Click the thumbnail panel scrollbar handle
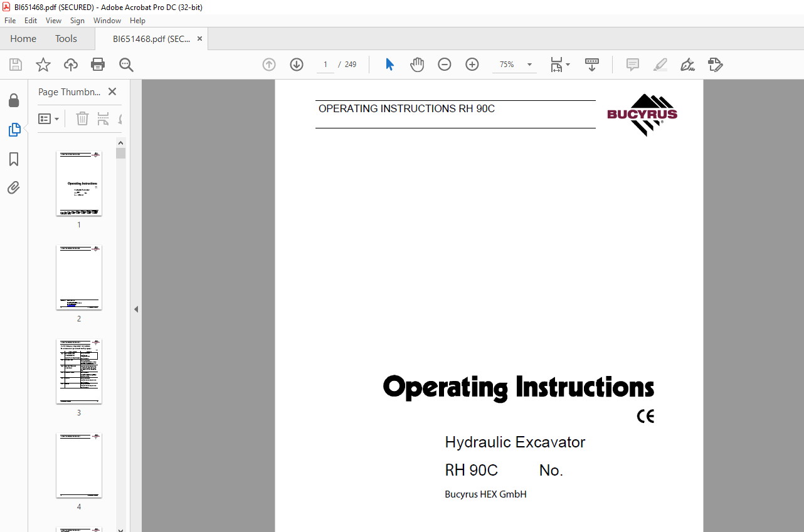Image resolution: width=804 pixels, height=532 pixels. 120,154
